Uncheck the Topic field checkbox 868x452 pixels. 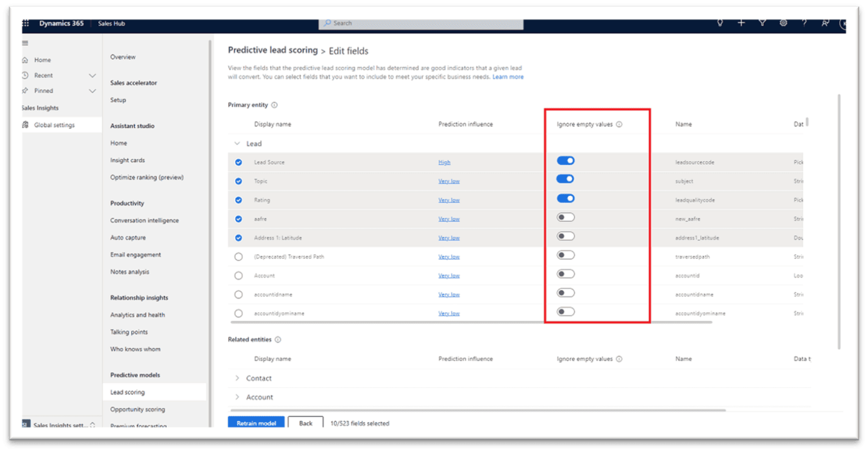click(x=238, y=182)
